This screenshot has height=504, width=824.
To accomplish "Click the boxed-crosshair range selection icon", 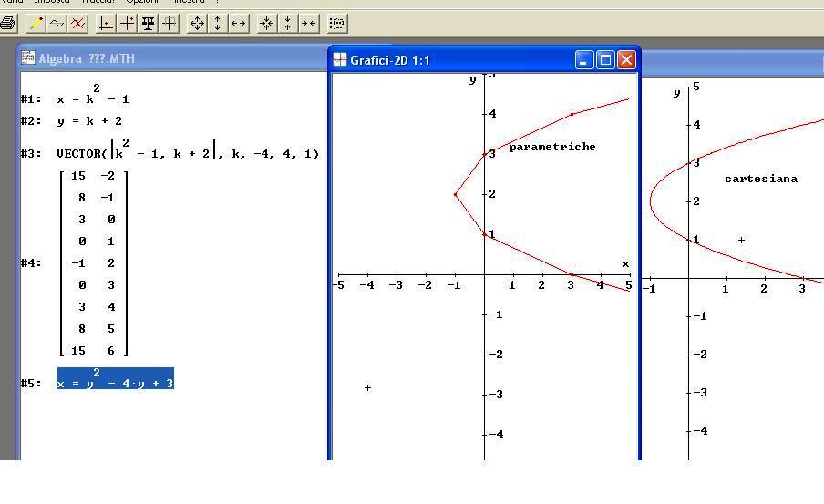I will click(169, 23).
